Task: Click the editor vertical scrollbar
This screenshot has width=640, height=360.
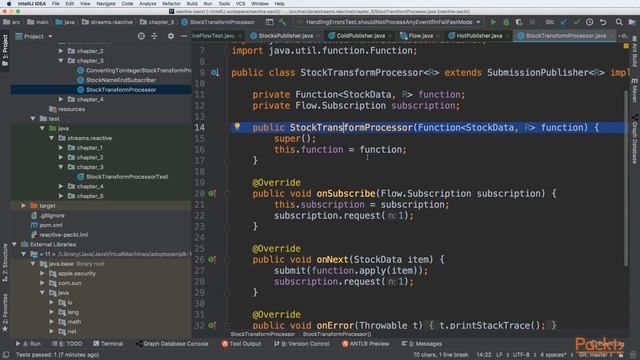Action: tap(626, 178)
